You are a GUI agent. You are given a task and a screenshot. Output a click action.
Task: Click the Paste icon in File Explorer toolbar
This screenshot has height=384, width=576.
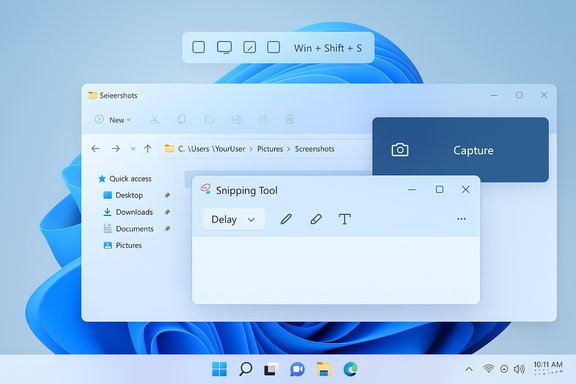click(209, 119)
